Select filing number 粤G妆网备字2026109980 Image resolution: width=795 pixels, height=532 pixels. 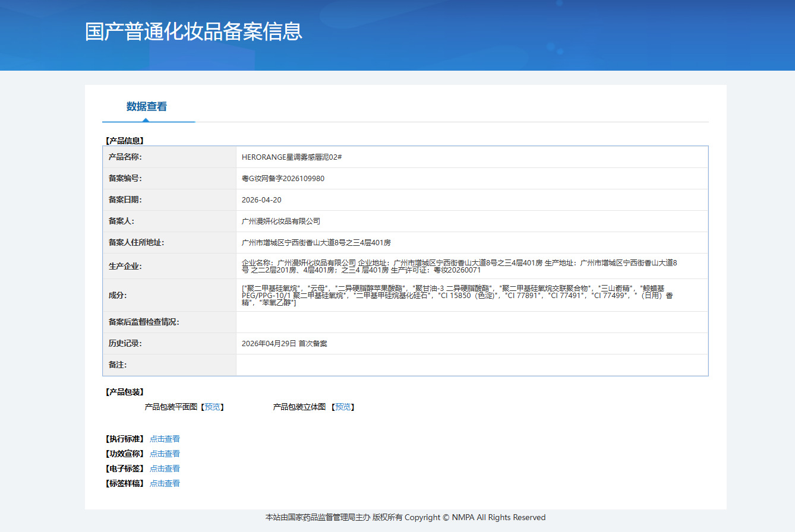click(x=283, y=179)
